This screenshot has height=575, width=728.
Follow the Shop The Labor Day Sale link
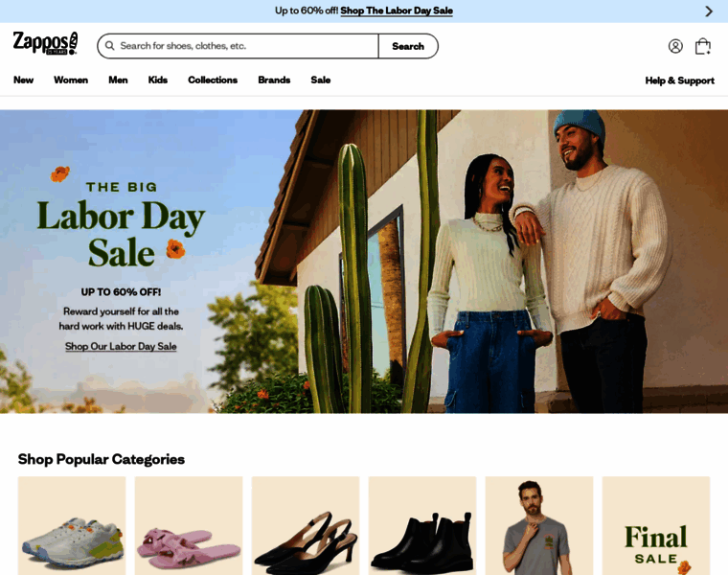[397, 11]
